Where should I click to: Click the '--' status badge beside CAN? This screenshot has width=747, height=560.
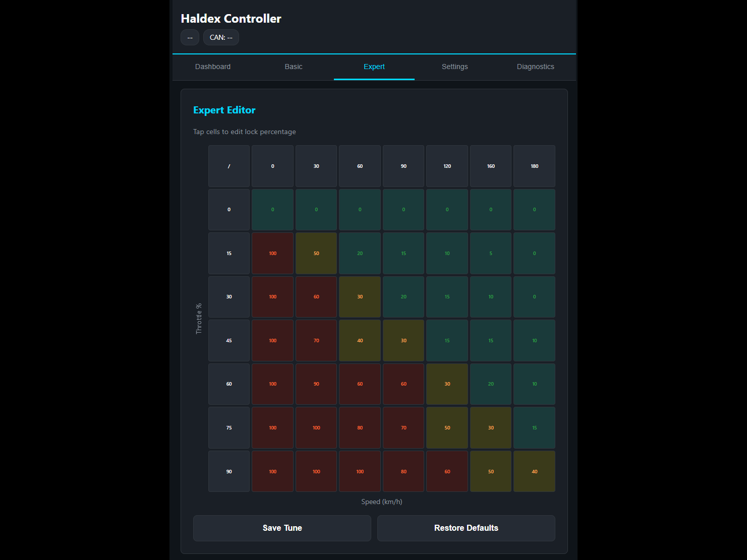[190, 37]
